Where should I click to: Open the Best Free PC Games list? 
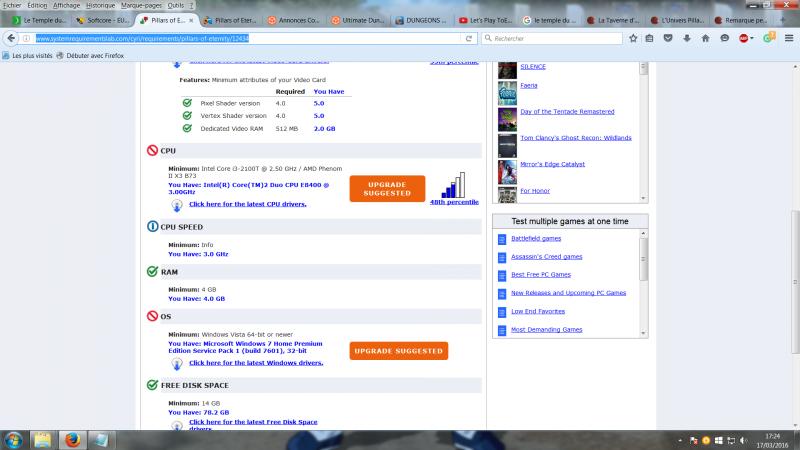541,274
